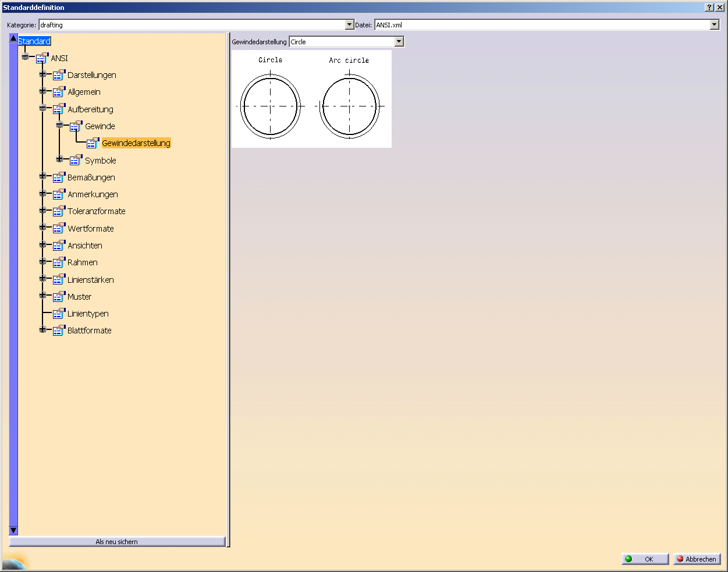Select Muster in the tree

80,297
